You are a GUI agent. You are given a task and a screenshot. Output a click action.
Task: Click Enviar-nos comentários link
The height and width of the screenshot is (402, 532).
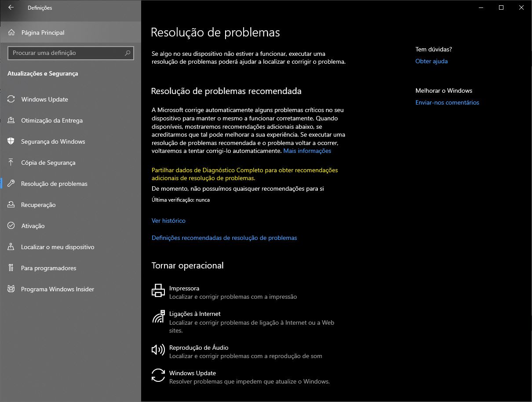click(447, 102)
